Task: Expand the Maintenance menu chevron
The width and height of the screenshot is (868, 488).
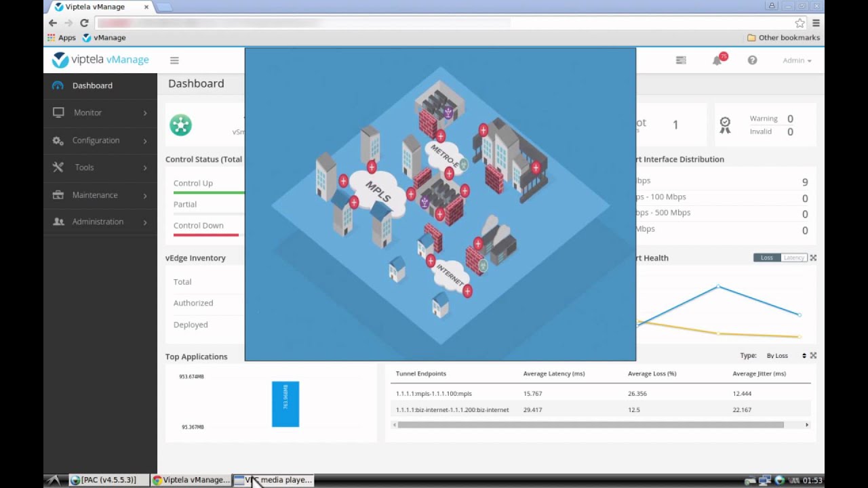Action: [145, 196]
